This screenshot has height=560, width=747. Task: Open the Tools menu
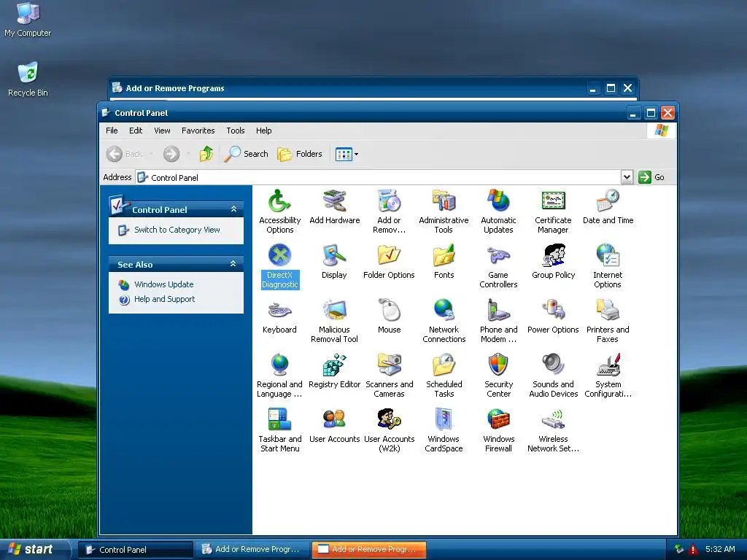(236, 131)
